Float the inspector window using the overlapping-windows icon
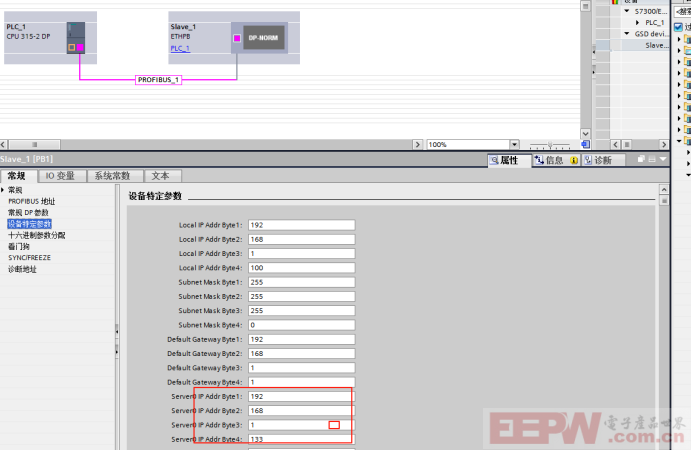Viewport: 691px width, 450px height. click(641, 159)
